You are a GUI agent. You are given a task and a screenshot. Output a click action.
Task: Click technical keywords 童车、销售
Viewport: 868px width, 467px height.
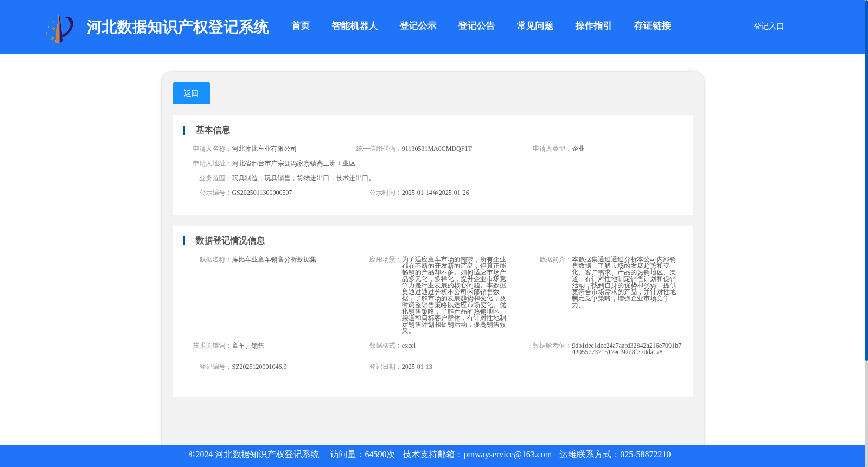248,346
